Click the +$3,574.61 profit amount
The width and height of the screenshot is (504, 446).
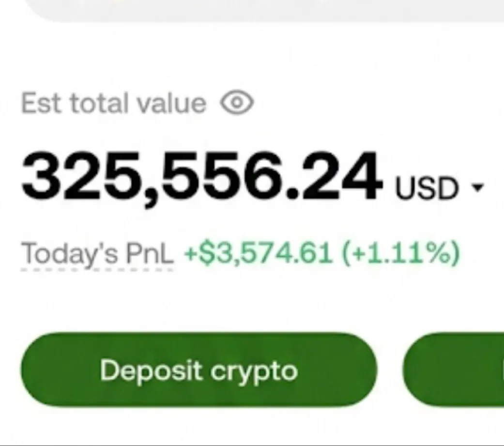(x=259, y=253)
